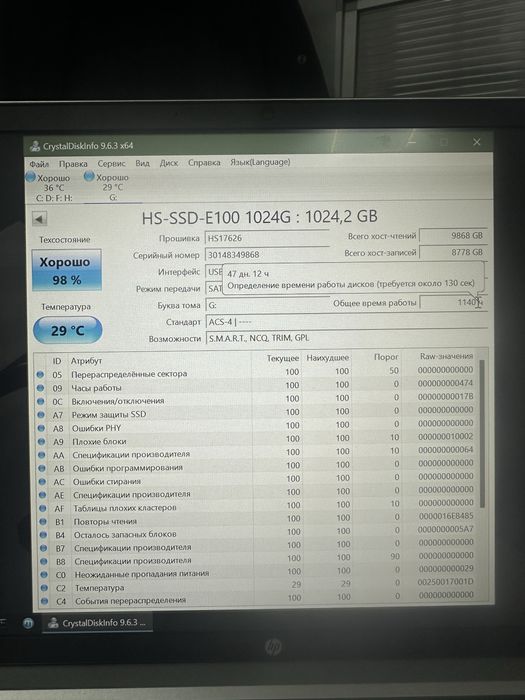Click status dot for attribute A7
Image resolution: width=525 pixels, height=700 pixels.
tap(41, 415)
